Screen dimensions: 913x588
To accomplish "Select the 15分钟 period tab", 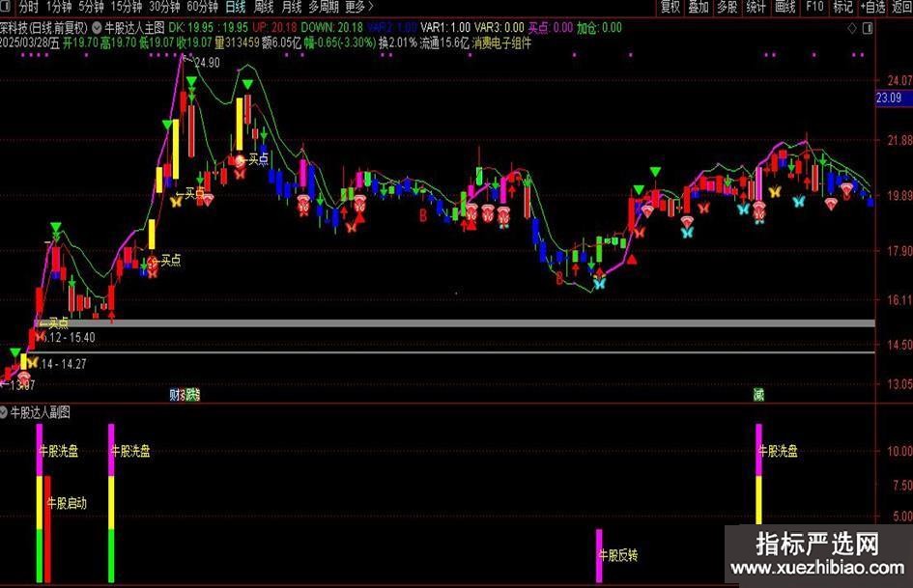I will pyautogui.click(x=127, y=7).
